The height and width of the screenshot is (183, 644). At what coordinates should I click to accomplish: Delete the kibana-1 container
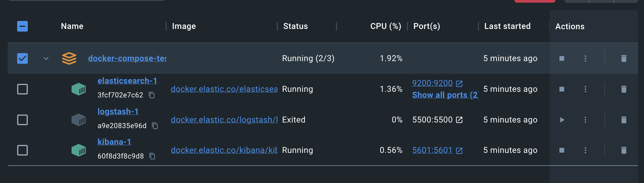624,150
